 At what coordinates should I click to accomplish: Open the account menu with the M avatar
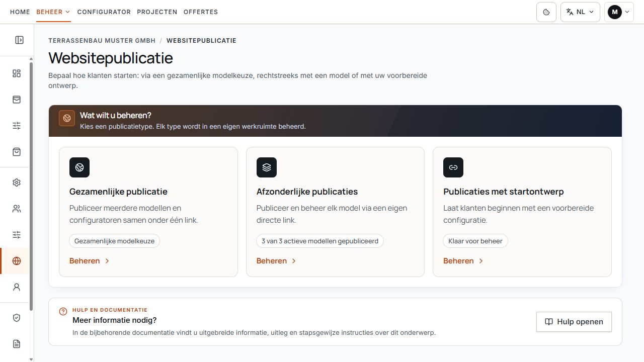(x=619, y=12)
